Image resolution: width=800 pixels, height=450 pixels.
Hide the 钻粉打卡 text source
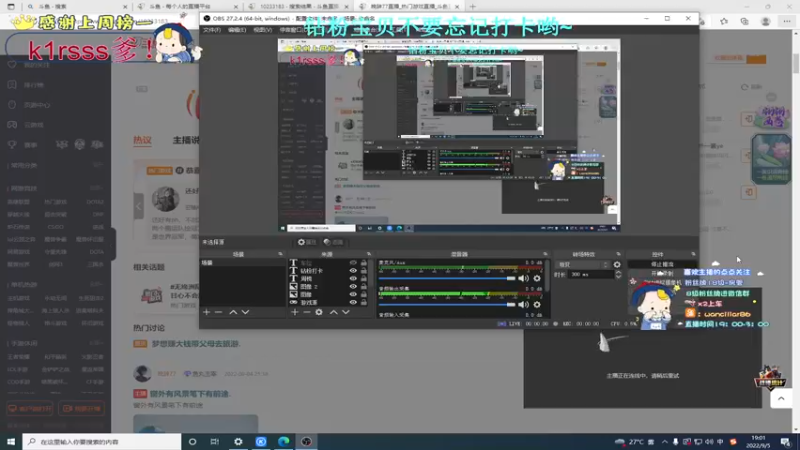pos(353,271)
